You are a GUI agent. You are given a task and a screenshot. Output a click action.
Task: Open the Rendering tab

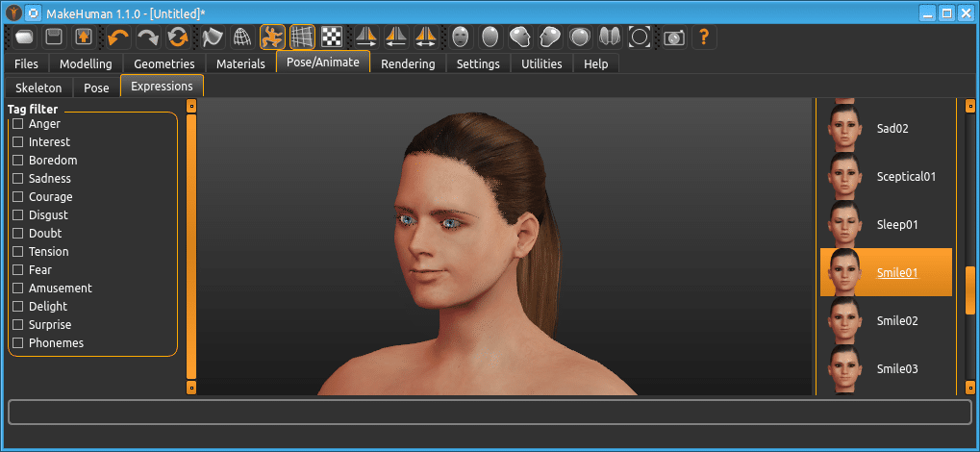[408, 64]
